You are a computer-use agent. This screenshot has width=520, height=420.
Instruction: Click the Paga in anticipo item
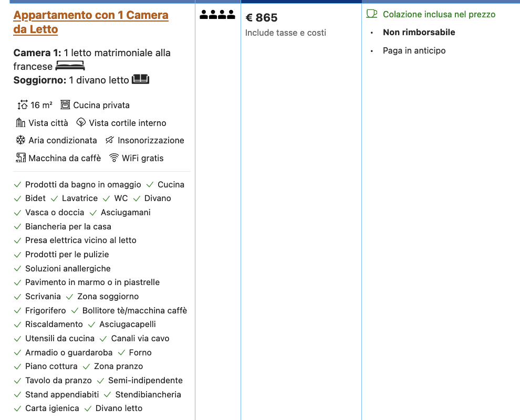click(x=414, y=51)
